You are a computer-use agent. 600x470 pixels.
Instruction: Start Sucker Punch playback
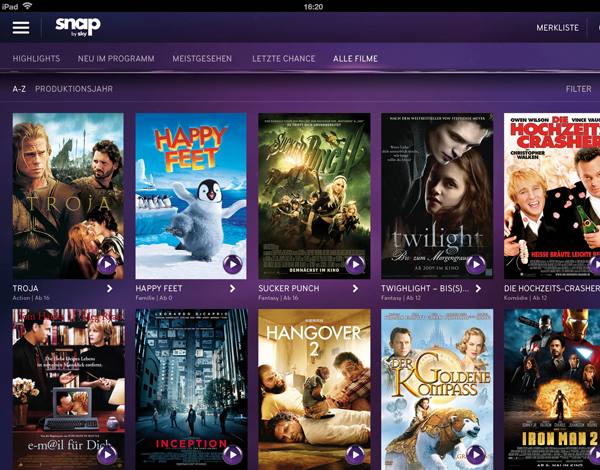(355, 264)
